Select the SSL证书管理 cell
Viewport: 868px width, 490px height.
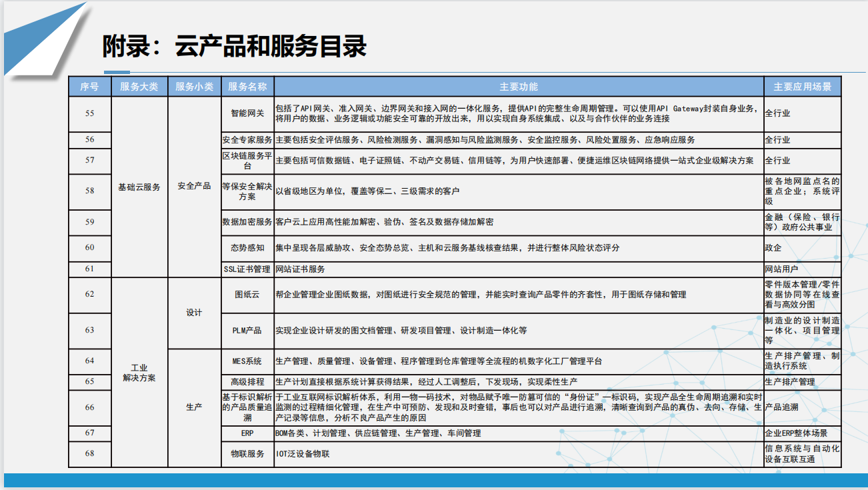[x=247, y=269]
